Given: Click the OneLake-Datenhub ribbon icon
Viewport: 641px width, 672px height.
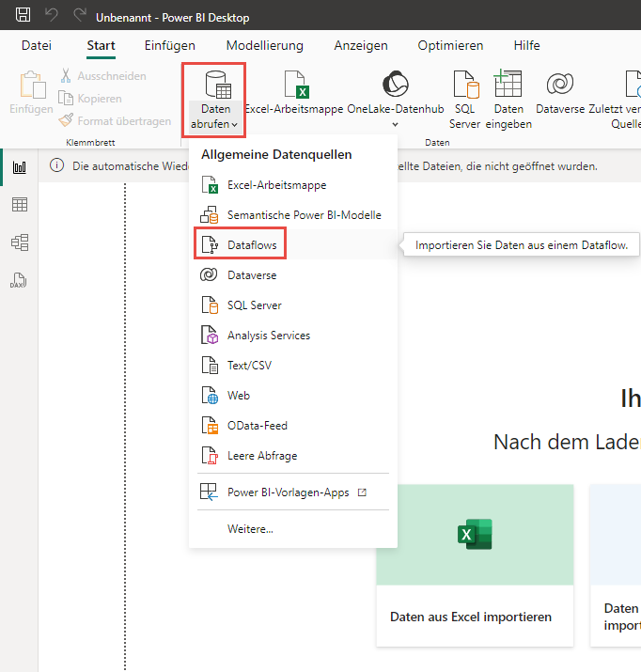Looking at the screenshot, I should 396,85.
